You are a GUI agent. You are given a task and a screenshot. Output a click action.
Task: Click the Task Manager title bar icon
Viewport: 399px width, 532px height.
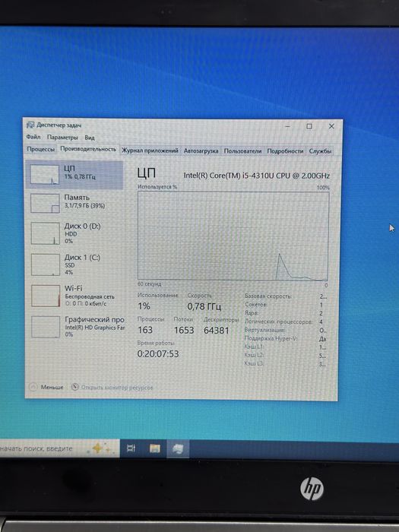click(x=30, y=125)
